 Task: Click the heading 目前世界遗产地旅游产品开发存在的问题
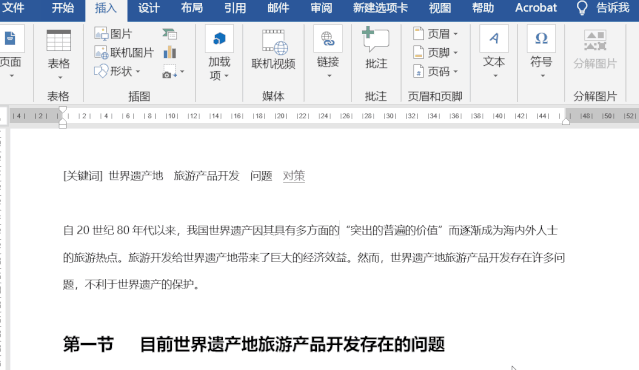[292, 344]
